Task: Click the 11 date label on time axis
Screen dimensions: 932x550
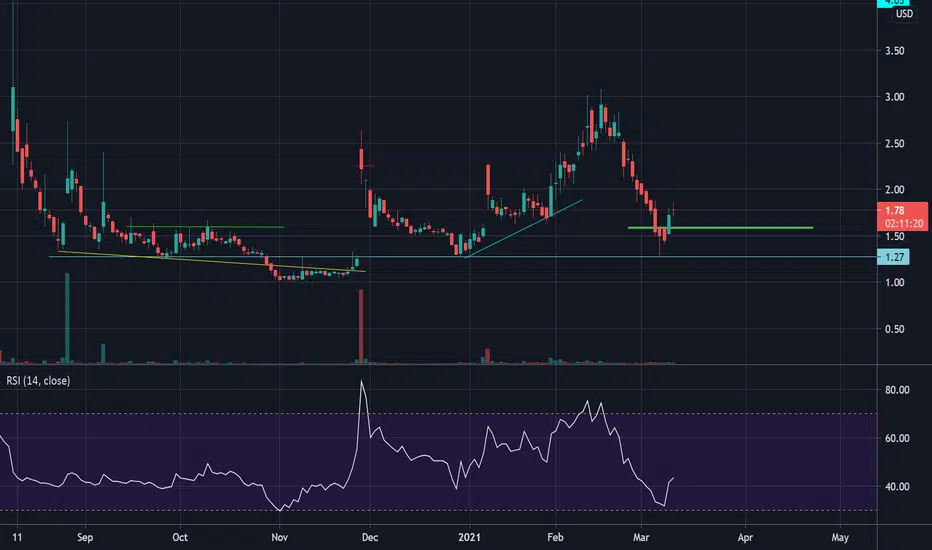Action: pyautogui.click(x=17, y=538)
